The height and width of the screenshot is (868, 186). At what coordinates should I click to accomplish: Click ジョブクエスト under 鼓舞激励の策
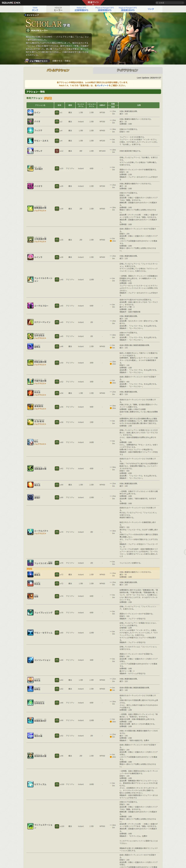coord(40,211)
